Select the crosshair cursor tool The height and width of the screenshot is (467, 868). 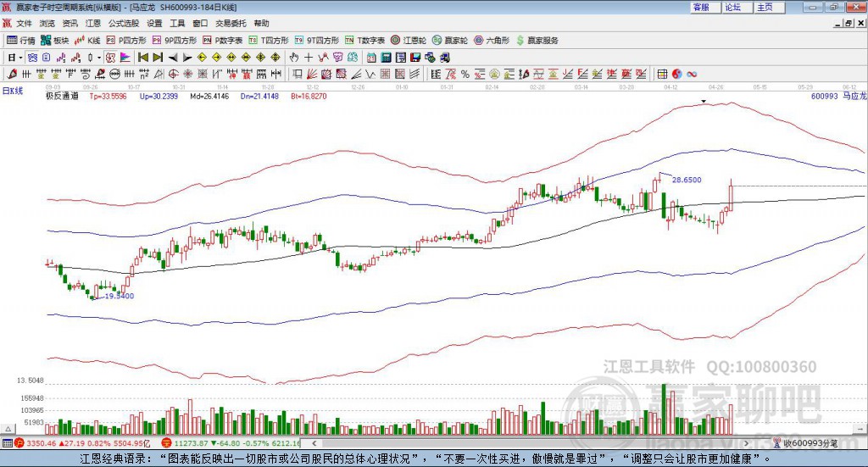point(309,58)
